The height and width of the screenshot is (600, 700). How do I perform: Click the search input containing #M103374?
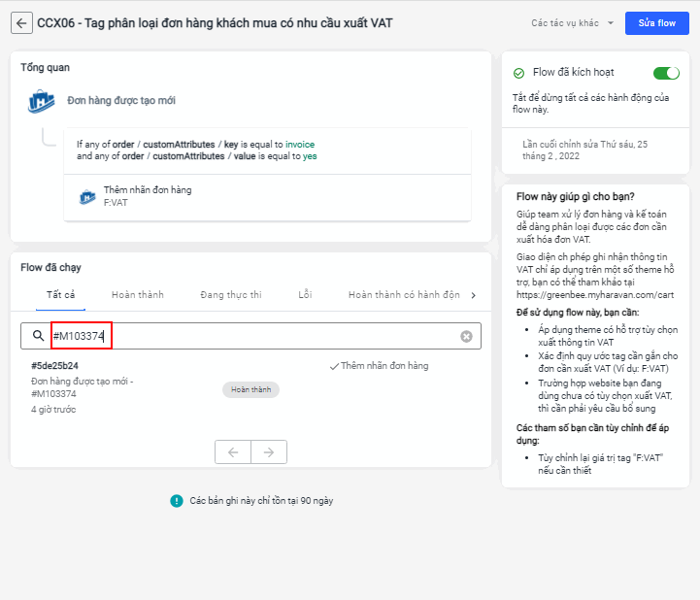click(252, 336)
